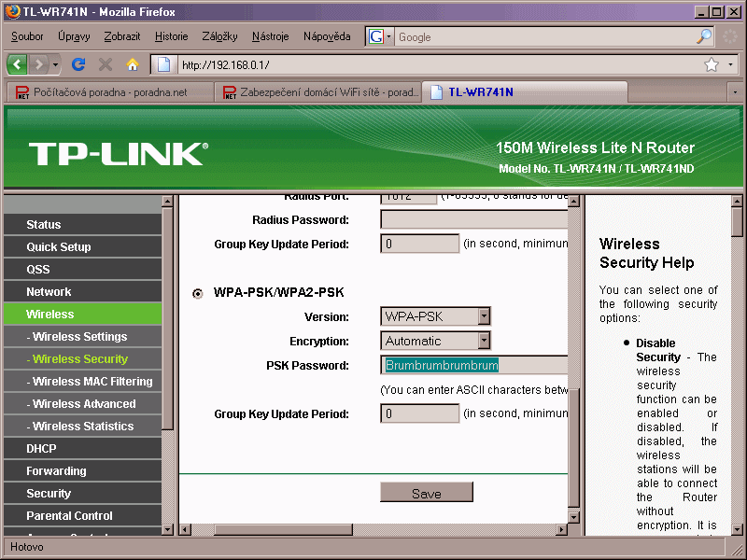The height and width of the screenshot is (560, 747).
Task: Open Quick Setup in router sidebar
Action: (82, 246)
